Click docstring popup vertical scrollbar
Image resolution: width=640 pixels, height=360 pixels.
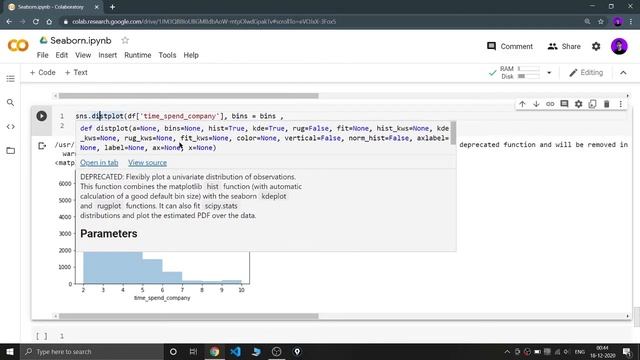(x=453, y=133)
